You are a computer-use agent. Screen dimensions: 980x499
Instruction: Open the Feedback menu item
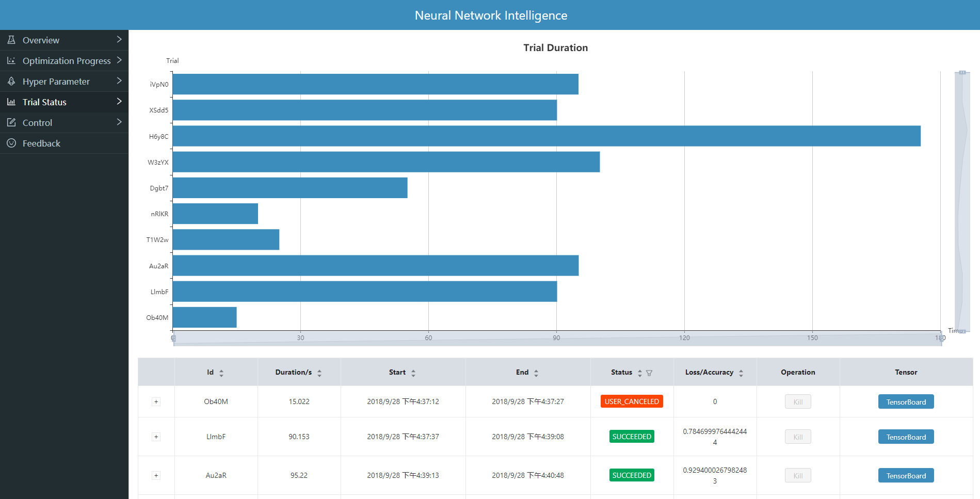point(41,143)
